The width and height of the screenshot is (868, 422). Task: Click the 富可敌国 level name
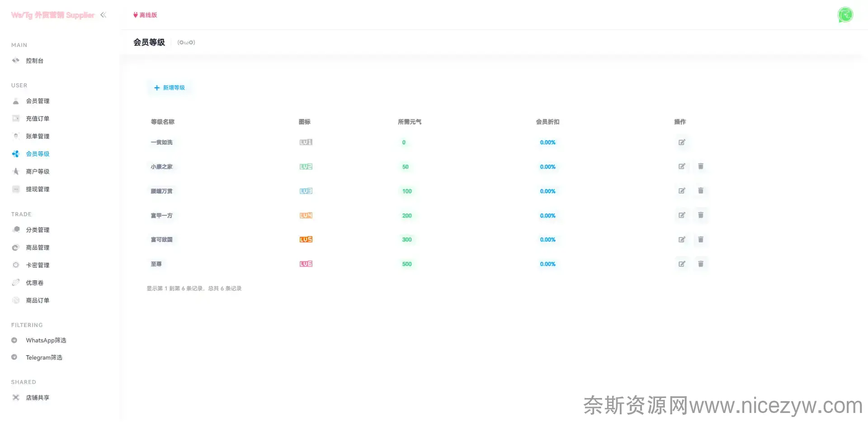[x=162, y=240]
